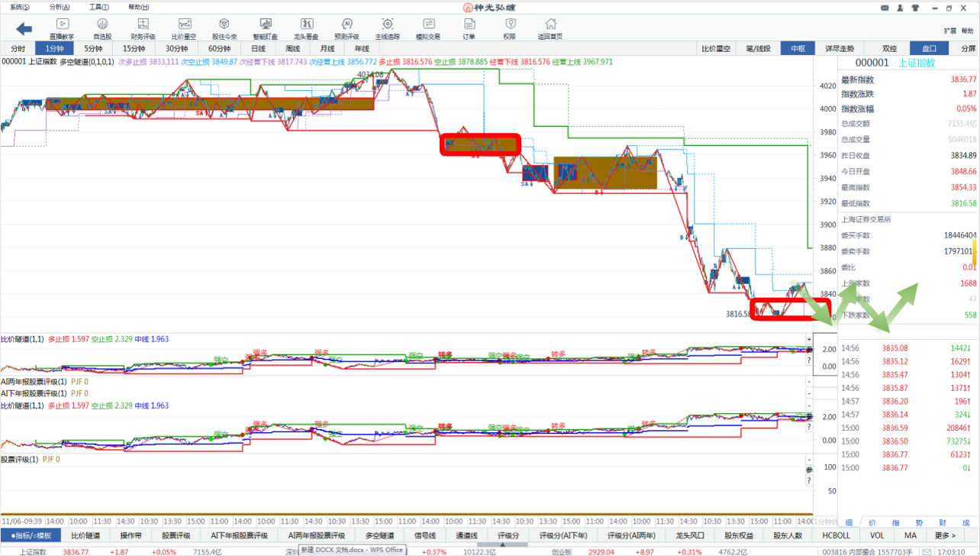Image resolution: width=980 pixels, height=556 pixels.
Task: Open 直播教学 live teaching icon
Action: (x=62, y=29)
